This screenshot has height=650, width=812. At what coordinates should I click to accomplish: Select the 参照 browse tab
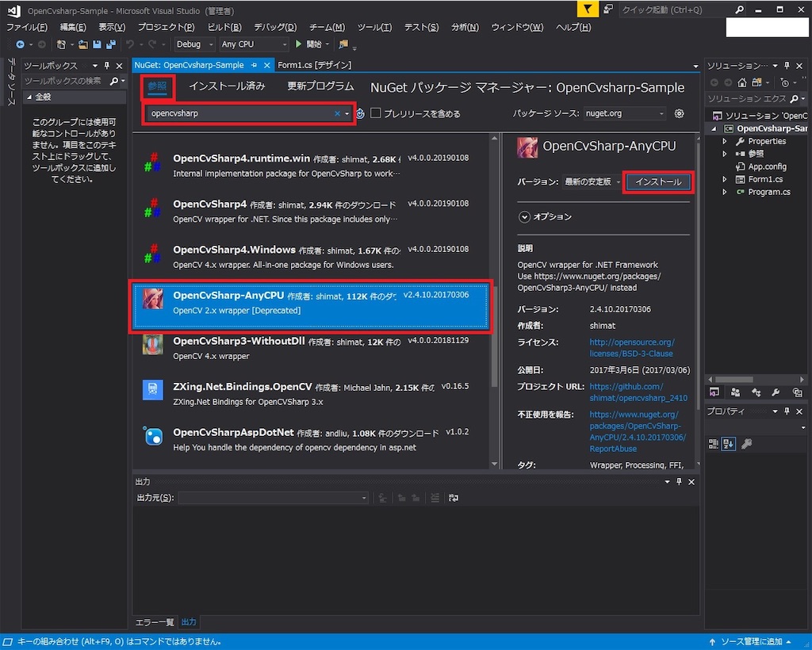(157, 86)
